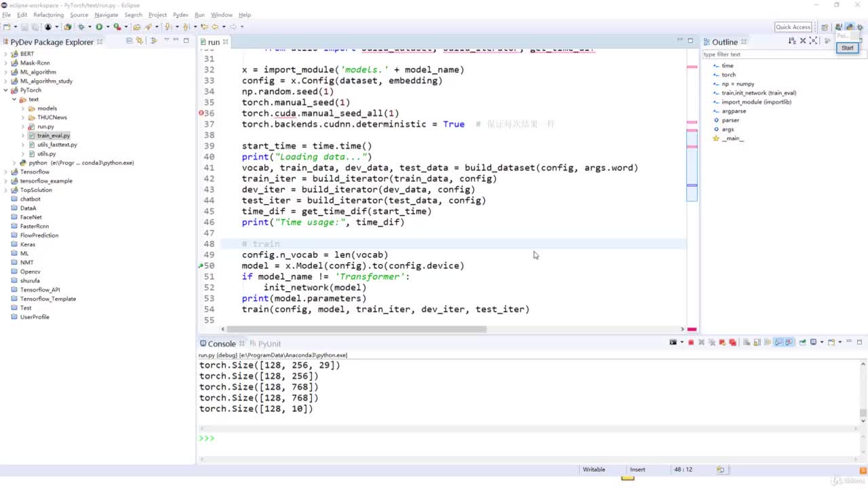868x490 pixels.
Task: Click the red Terminate button in Console
Action: pyautogui.click(x=691, y=342)
